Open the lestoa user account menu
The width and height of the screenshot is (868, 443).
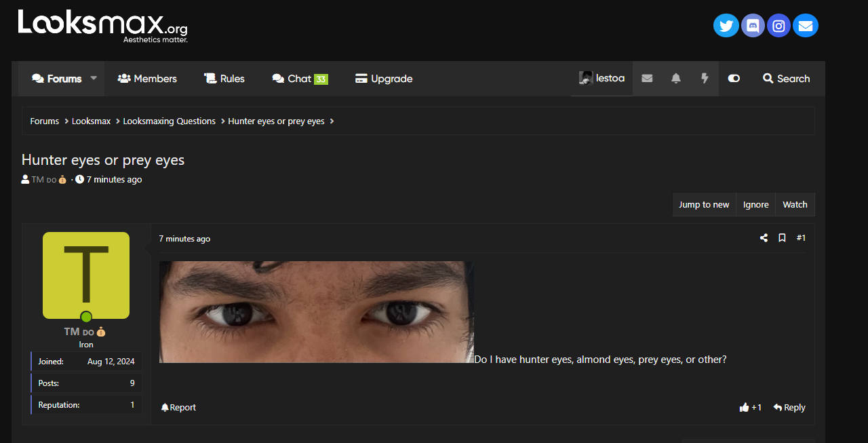click(602, 79)
